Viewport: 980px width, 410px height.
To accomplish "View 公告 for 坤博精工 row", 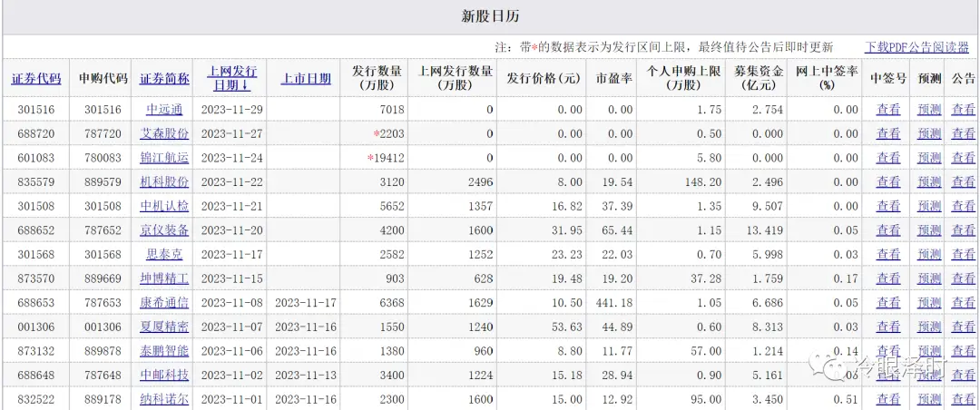I will pos(963,278).
